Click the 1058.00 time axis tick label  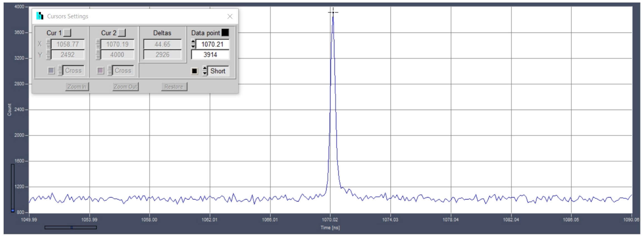(x=149, y=220)
